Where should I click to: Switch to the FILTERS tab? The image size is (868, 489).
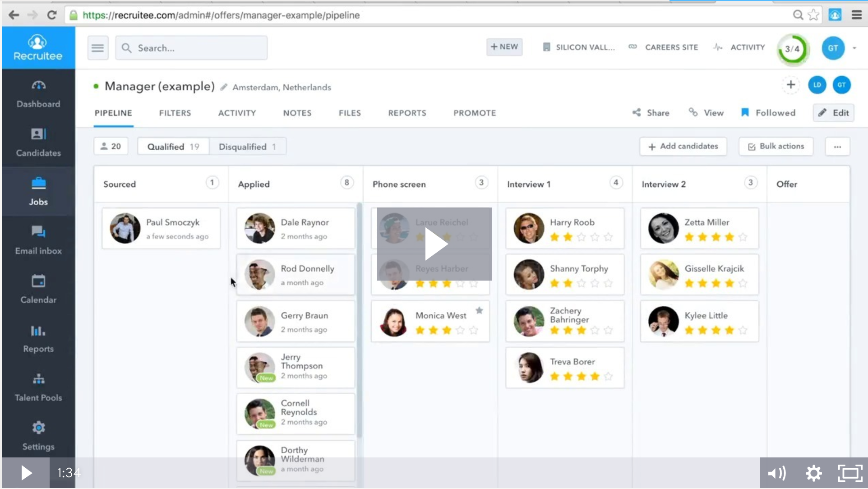click(175, 113)
